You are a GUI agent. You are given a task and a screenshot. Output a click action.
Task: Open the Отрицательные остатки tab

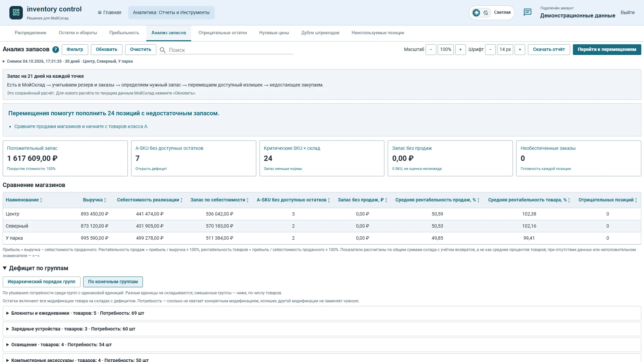(223, 33)
